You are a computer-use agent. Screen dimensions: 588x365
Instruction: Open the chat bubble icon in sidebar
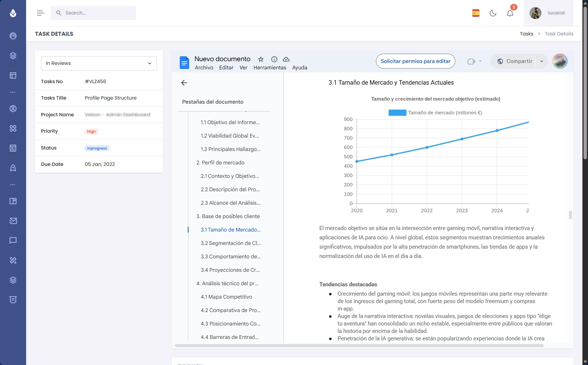(x=13, y=240)
